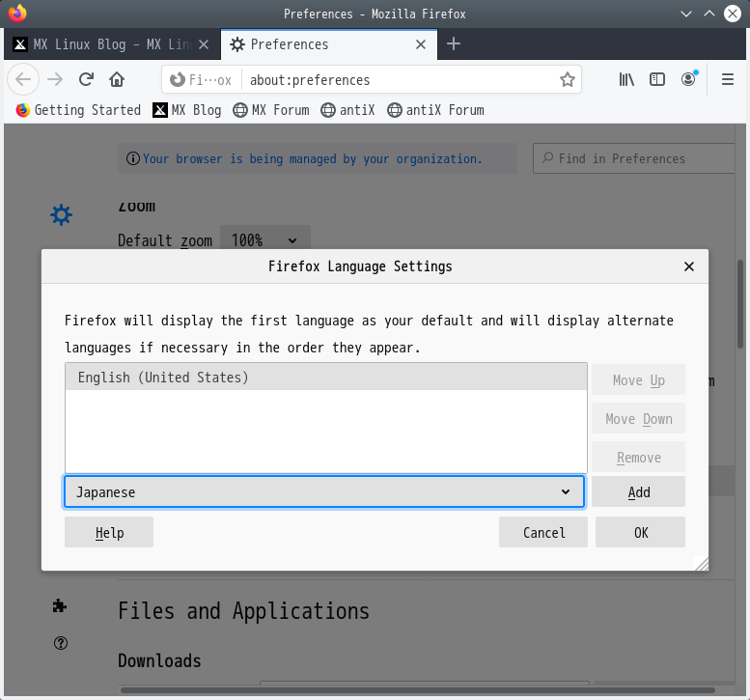Image resolution: width=750 pixels, height=700 pixels.
Task: Show sidebars via the sidebar icon
Action: point(657,79)
